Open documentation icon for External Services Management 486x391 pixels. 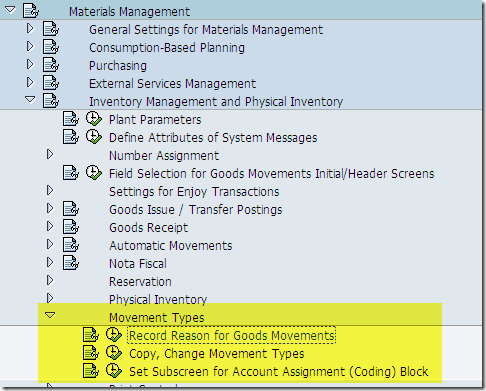point(51,83)
